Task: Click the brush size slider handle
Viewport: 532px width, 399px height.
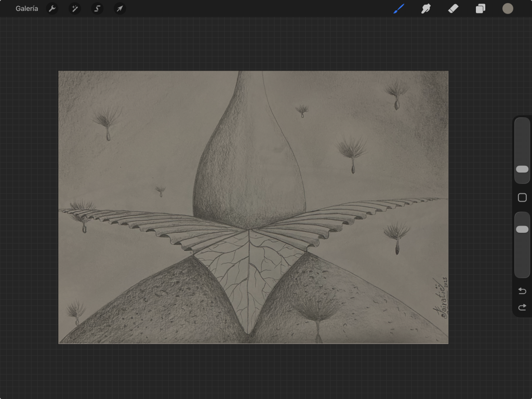Action: coord(522,169)
